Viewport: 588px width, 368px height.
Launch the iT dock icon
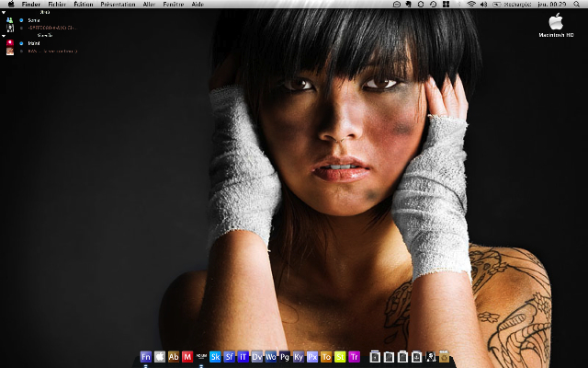tap(243, 356)
